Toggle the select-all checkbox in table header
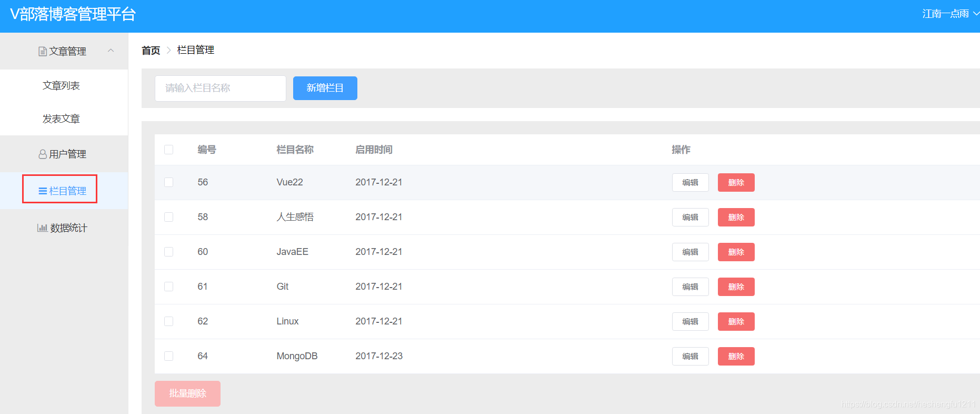This screenshot has width=980, height=414. (168, 150)
